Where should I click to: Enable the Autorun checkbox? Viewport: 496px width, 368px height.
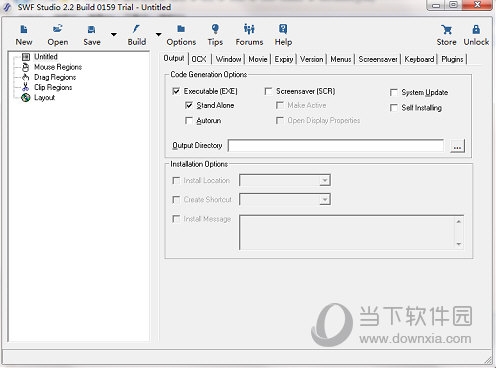coord(189,120)
